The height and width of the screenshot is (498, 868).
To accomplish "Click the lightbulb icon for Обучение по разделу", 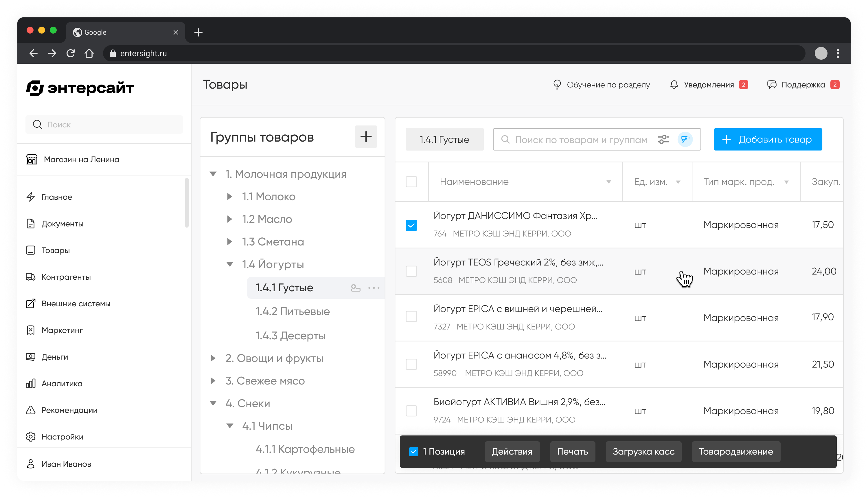I will (x=557, y=85).
